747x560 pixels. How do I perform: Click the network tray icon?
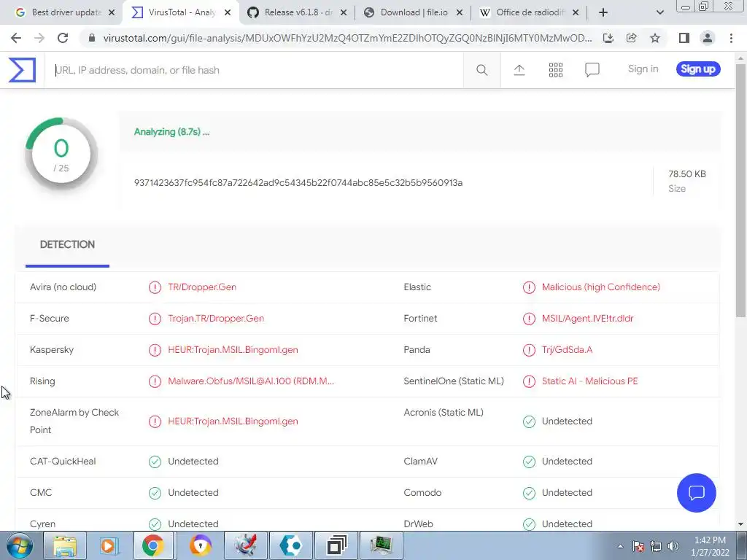coord(656,546)
